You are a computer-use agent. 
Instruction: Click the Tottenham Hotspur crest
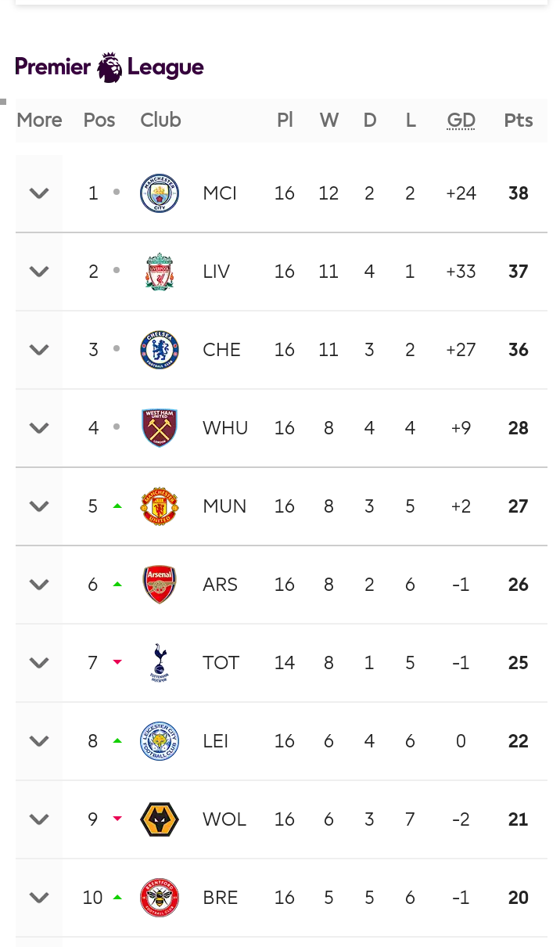tap(160, 663)
